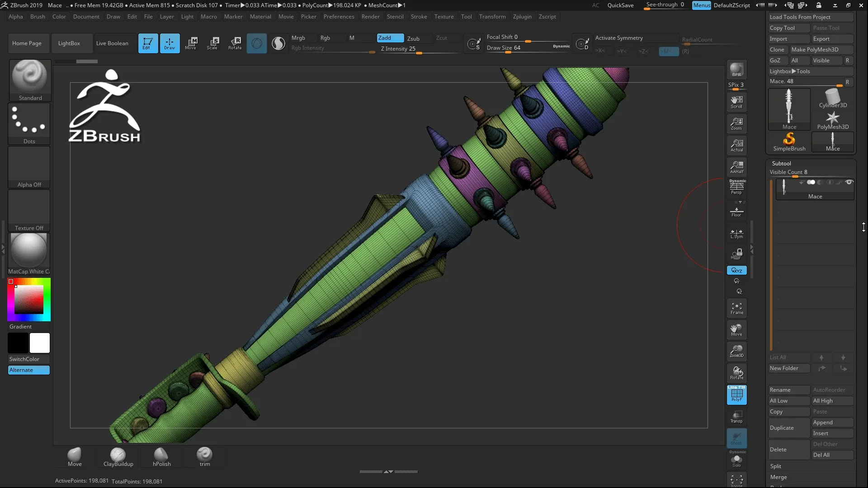Select the hPolish brush
This screenshot has width=868, height=488.
(161, 455)
